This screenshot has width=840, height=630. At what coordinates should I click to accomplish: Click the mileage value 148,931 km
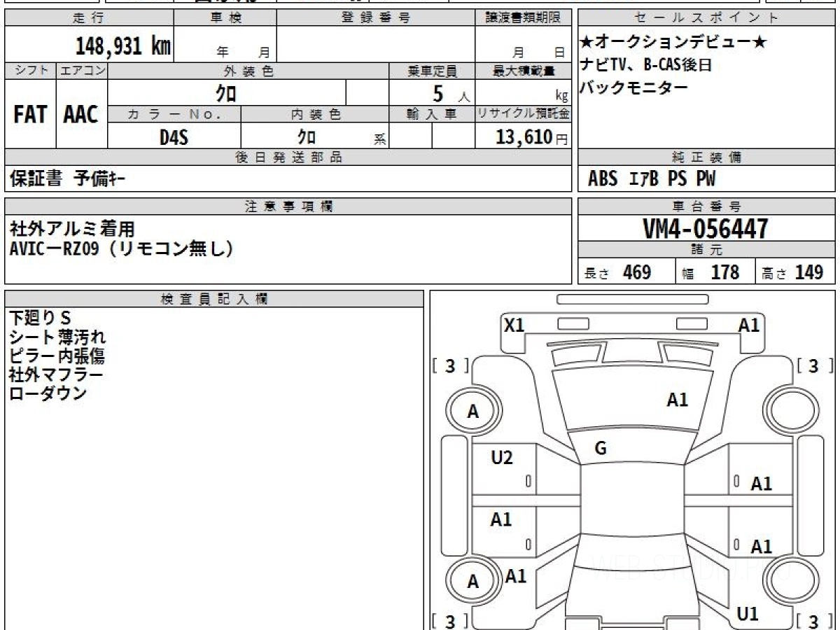122,46
